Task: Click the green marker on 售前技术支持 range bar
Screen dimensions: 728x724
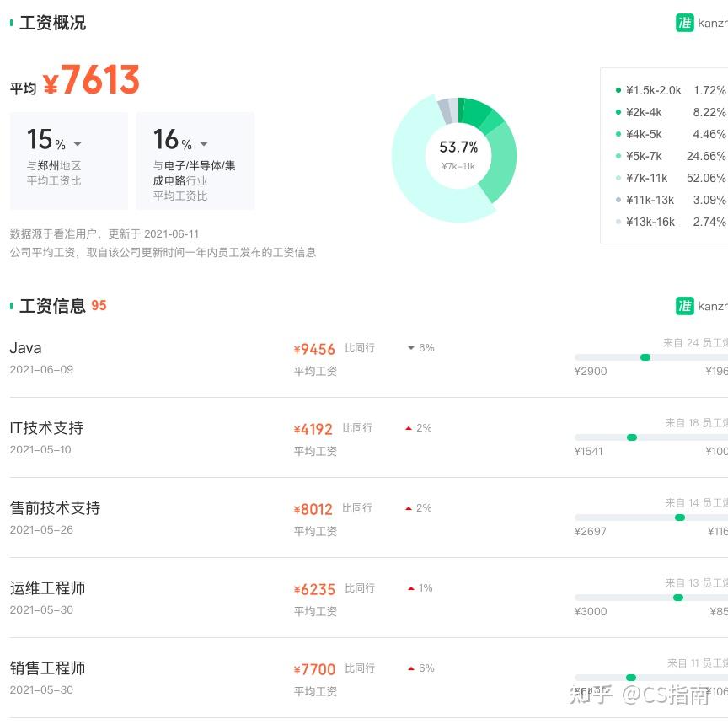Action: click(680, 518)
